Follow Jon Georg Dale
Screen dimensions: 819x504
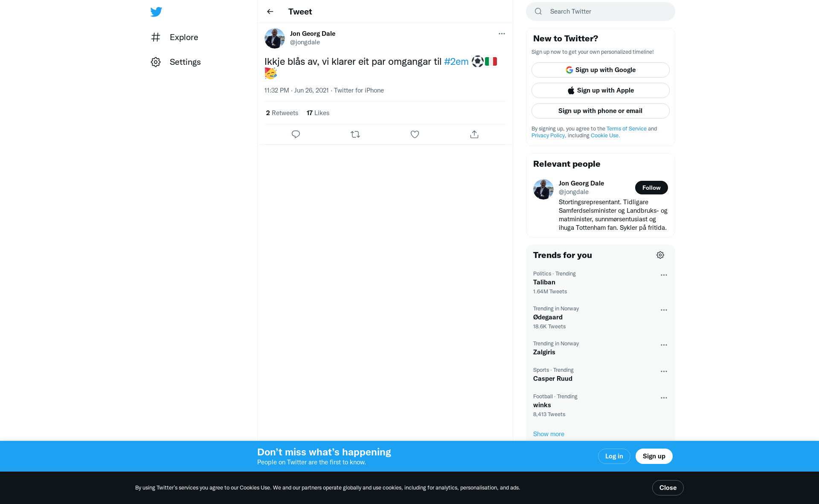tap(651, 188)
